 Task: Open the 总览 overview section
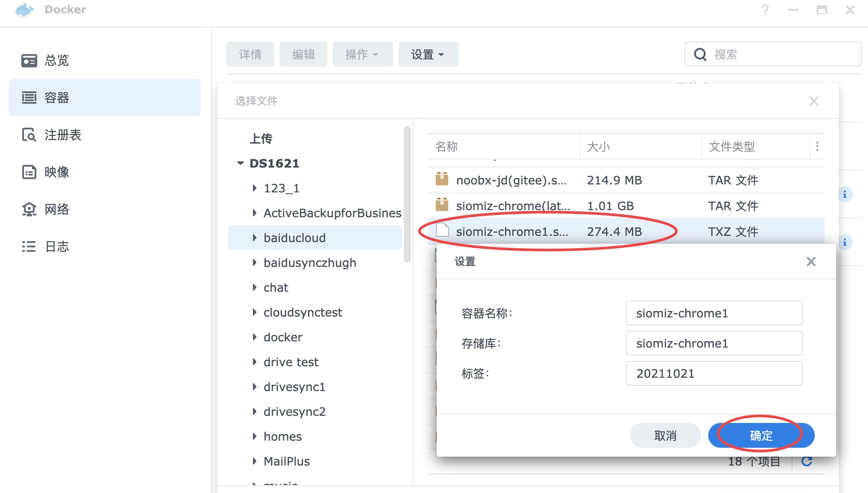click(x=105, y=60)
